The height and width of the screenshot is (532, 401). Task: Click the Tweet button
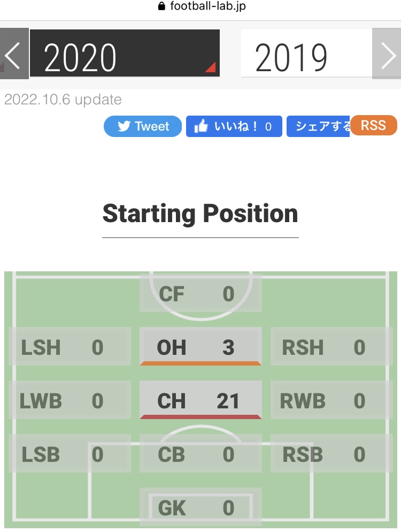click(x=143, y=126)
